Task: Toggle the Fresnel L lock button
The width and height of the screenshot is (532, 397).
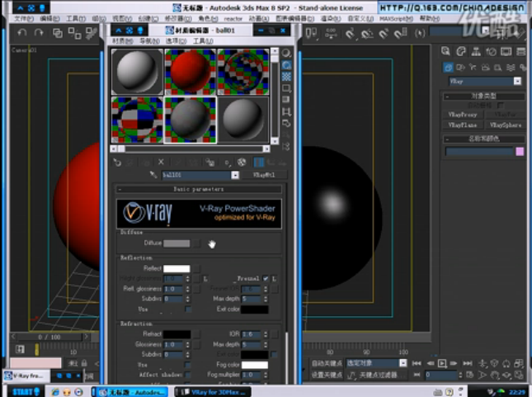Action: 274,278
